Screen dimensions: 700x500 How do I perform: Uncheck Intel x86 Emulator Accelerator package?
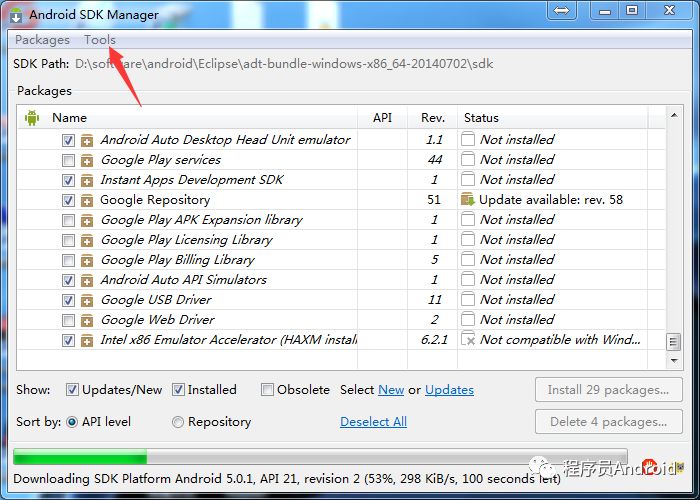tap(68, 341)
